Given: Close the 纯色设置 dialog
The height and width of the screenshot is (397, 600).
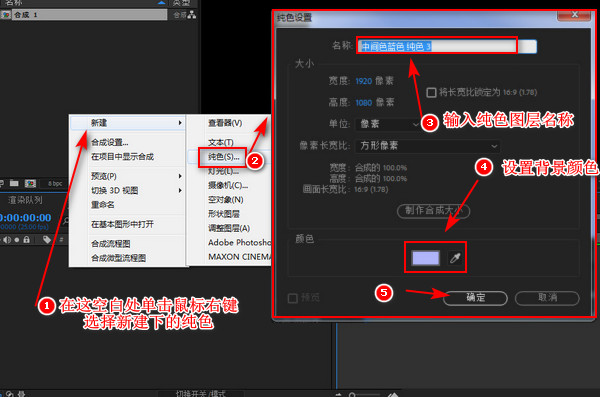Looking at the screenshot, I should [574, 15].
